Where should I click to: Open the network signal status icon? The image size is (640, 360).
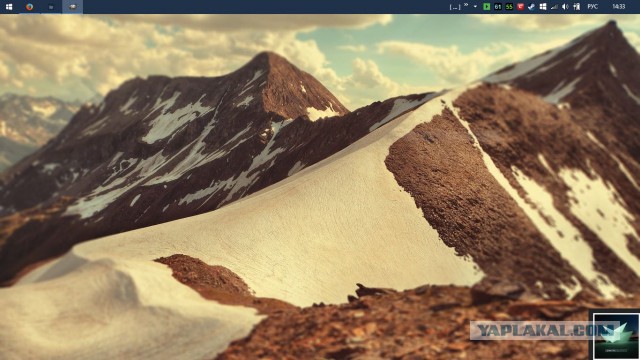(x=554, y=7)
